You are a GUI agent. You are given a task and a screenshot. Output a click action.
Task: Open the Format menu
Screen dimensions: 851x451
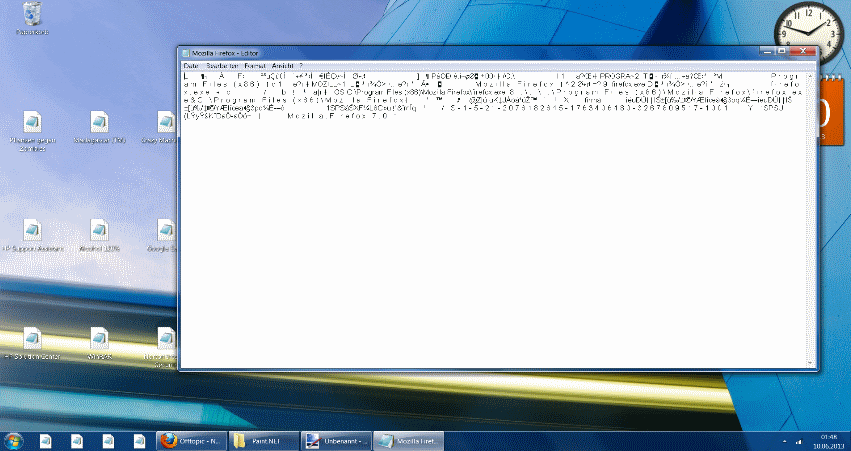point(255,66)
